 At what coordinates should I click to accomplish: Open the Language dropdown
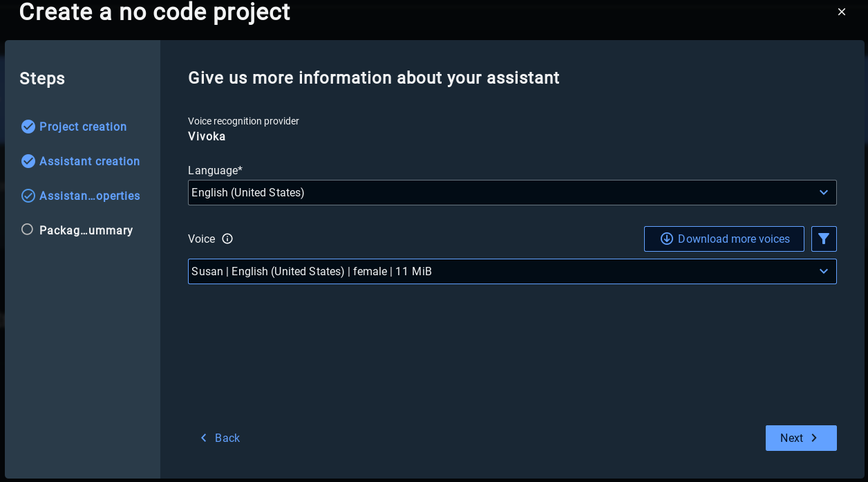(511, 192)
